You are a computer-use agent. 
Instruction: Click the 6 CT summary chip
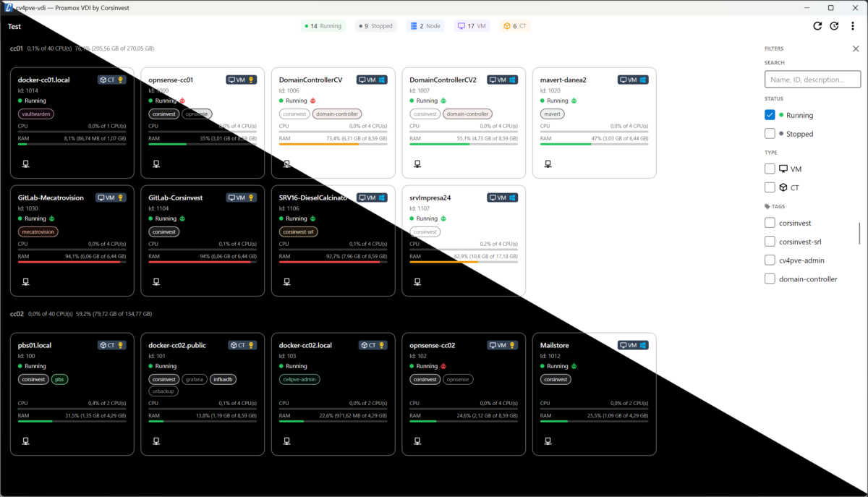[516, 26]
